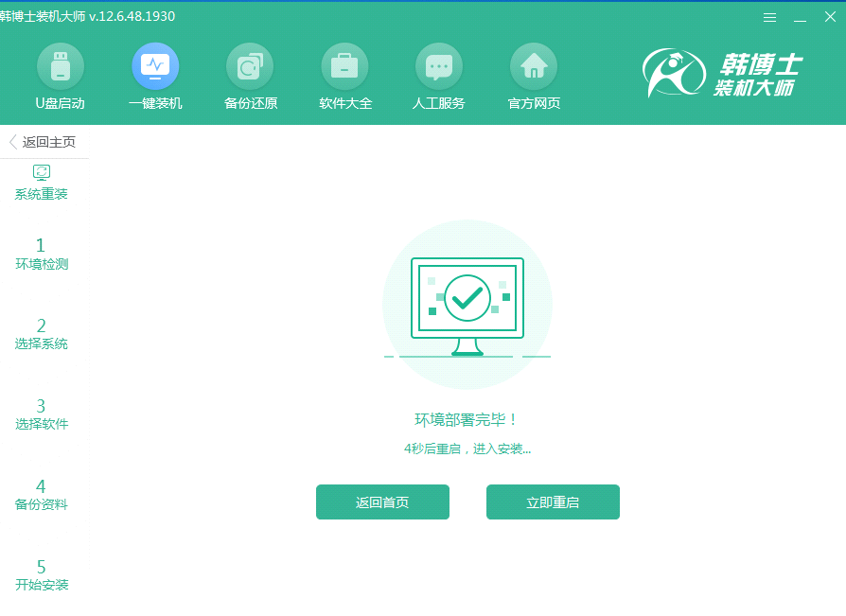Viewport: 846px width, 616px height.
Task: Open the 一键装机 feature icon
Action: click(x=154, y=76)
